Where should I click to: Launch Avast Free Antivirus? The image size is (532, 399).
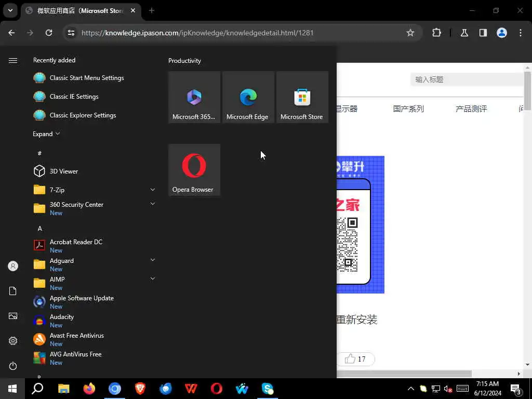[95, 339]
